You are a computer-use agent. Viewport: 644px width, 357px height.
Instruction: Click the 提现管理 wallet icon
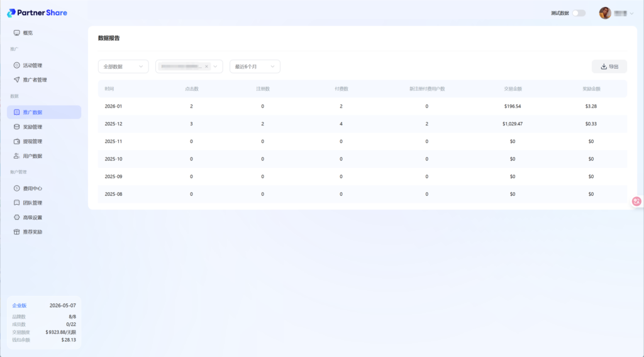pyautogui.click(x=17, y=142)
